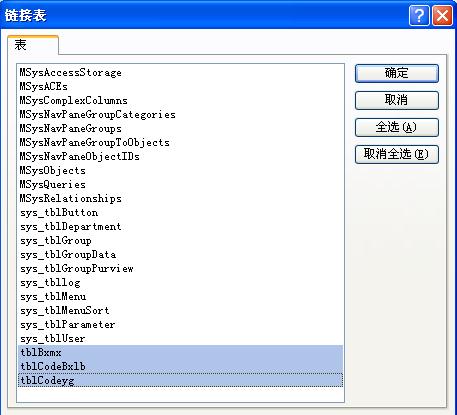Toggle selection of tblBxmx table
Viewport: 457px width, 415px height.
point(180,353)
